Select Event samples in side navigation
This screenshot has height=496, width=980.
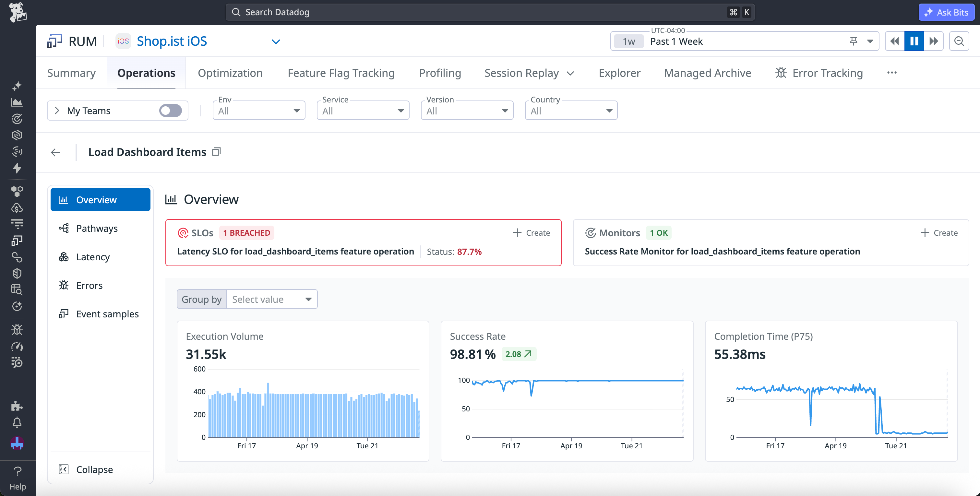click(101, 314)
